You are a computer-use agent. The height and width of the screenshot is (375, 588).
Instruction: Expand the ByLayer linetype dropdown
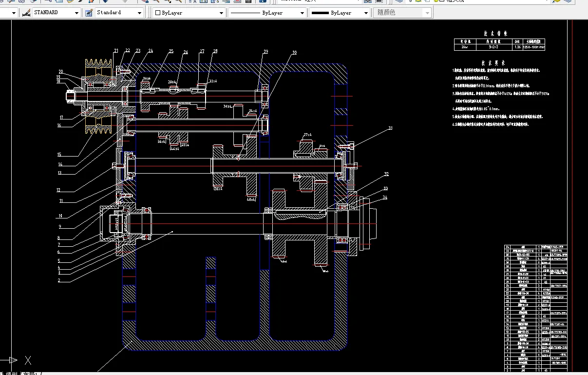(301, 13)
